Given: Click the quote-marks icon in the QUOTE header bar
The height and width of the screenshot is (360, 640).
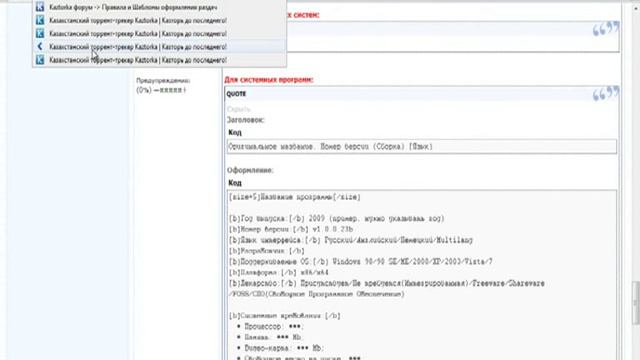Looking at the screenshot, I should point(606,93).
